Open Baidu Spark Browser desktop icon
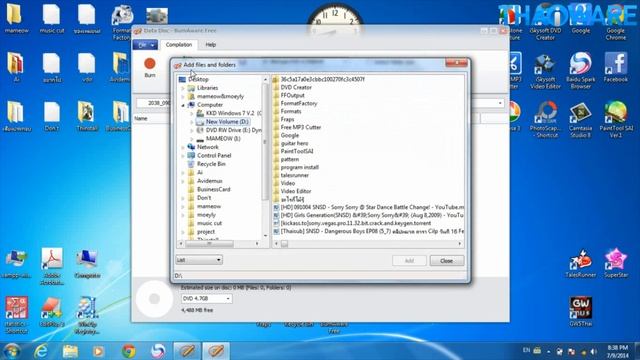Viewport: 640px width, 360px height. pos(580,71)
